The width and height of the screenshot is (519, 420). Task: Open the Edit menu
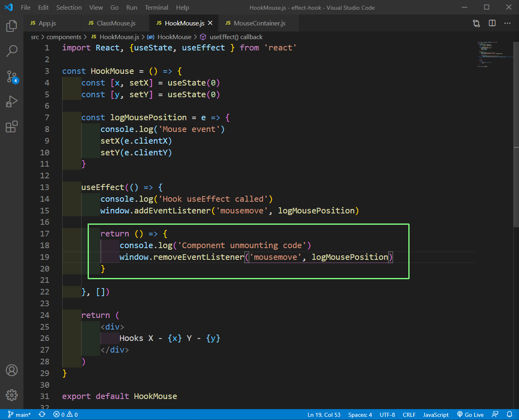[x=43, y=7]
